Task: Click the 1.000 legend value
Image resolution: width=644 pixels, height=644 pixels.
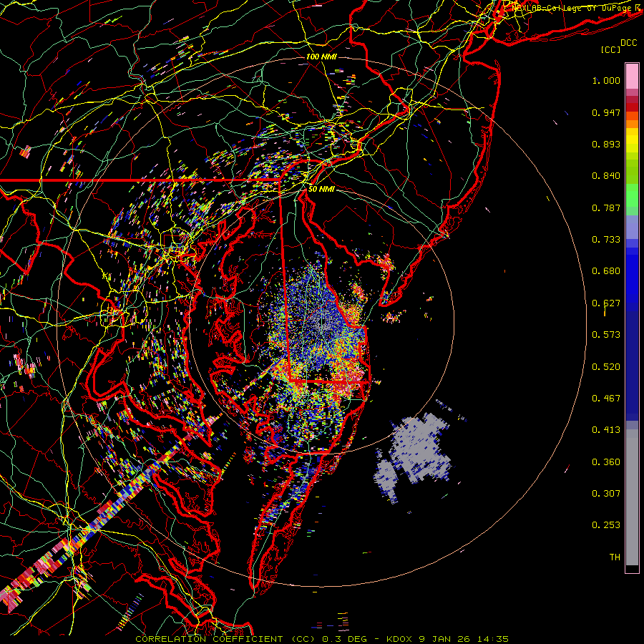Action: point(606,80)
